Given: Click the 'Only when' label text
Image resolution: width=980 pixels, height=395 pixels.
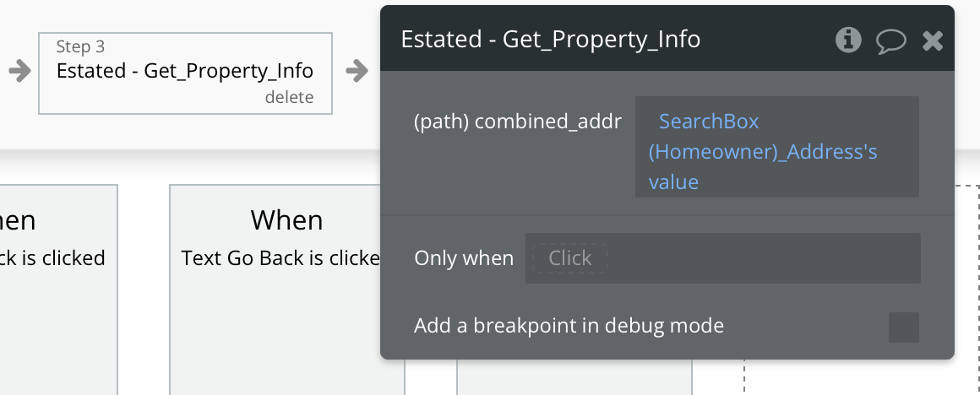Looking at the screenshot, I should [x=464, y=258].
